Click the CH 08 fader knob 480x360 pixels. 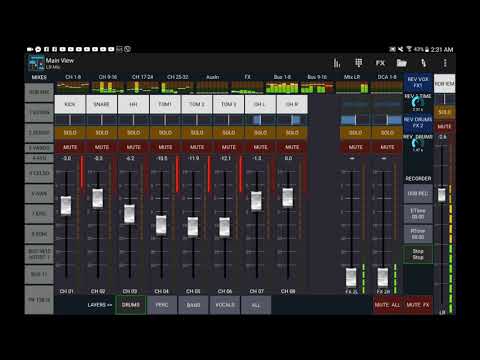(288, 197)
